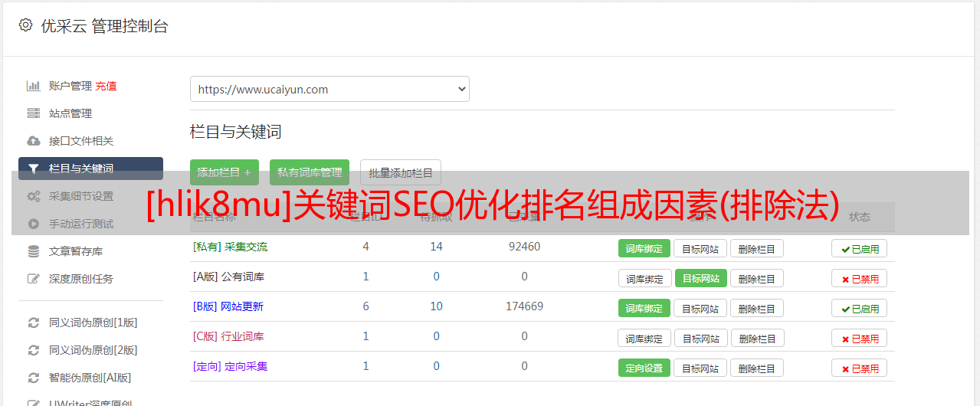980x406 pixels.
Task: Open 私有词库管理 button
Action: (310, 172)
